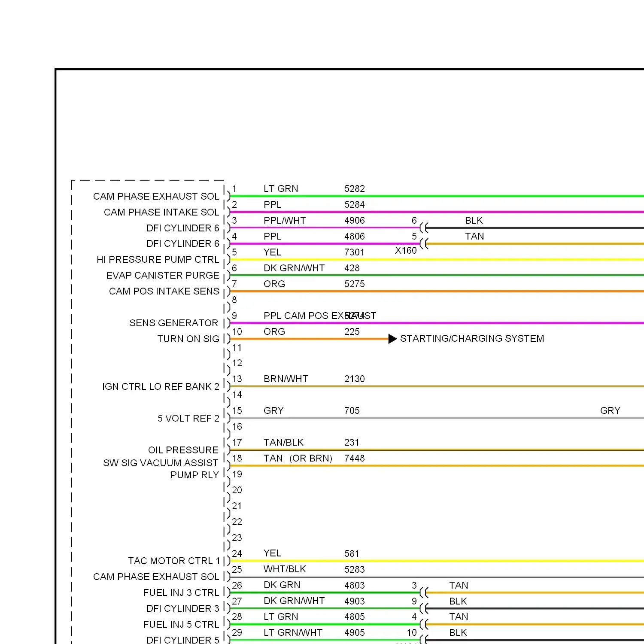This screenshot has width=644, height=644.
Task: Click the TAC MOTOR CTRL 1 label
Action: coord(174,561)
